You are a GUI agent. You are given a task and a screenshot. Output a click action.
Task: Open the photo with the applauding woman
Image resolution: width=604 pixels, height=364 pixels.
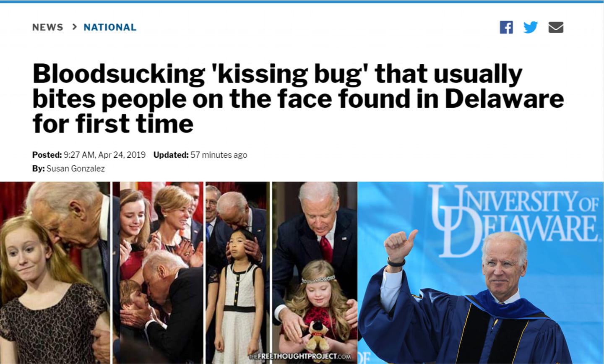point(158,273)
